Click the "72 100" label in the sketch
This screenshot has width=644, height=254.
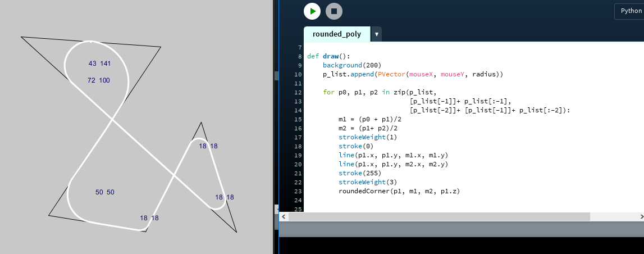(x=99, y=80)
